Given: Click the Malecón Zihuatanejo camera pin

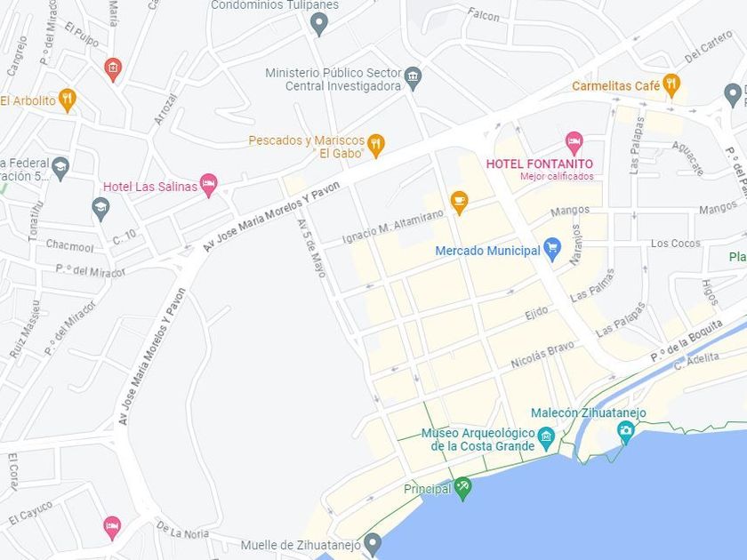Looking at the screenshot, I should (625, 432).
